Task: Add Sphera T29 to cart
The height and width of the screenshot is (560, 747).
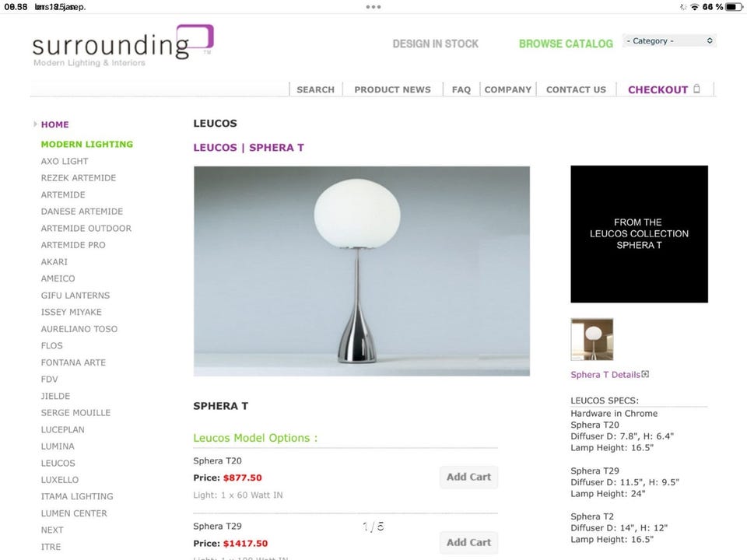Action: pyautogui.click(x=468, y=542)
